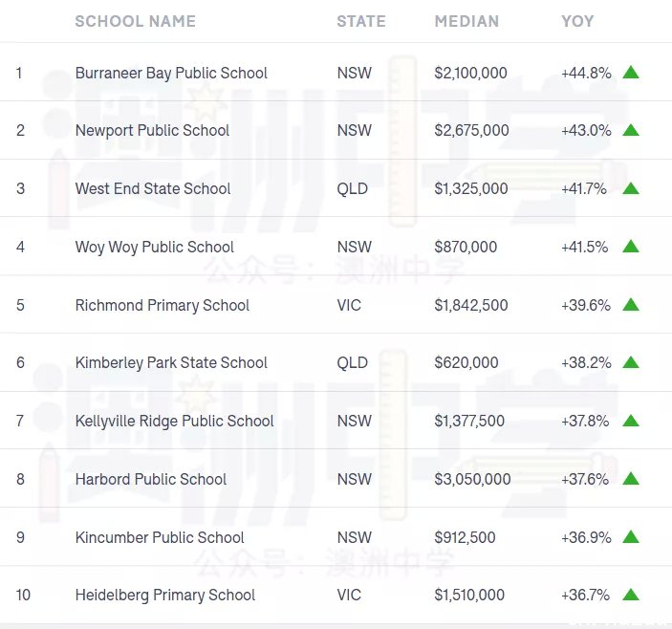Click the green arrow in Richmond Primary row
Viewport: 672px width, 629px height.
631,305
